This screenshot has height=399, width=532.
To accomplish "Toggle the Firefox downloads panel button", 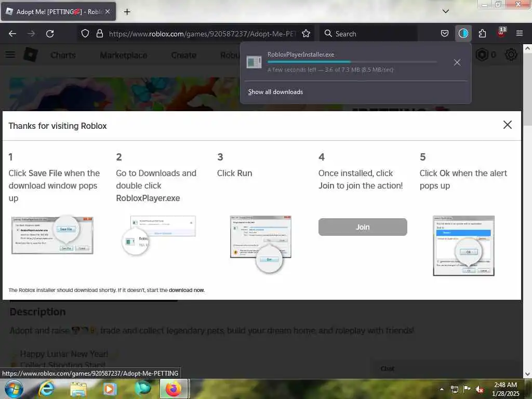I will [463, 34].
